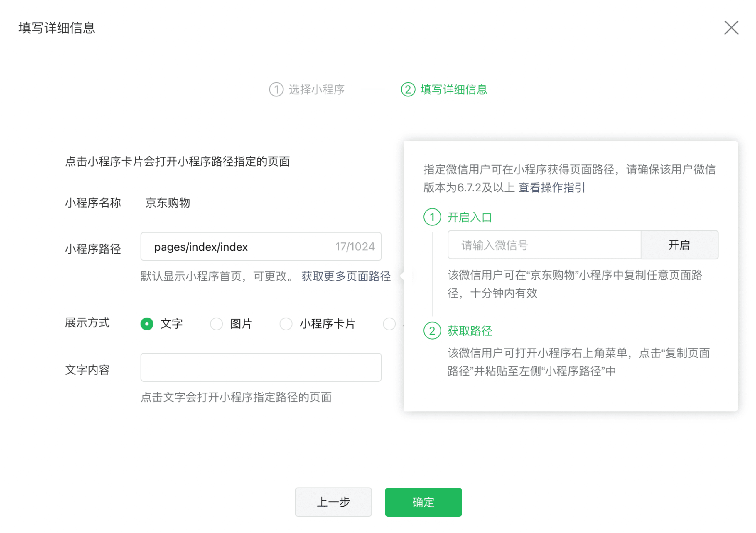Click the 上一步 button
The height and width of the screenshot is (533, 756).
(x=333, y=502)
